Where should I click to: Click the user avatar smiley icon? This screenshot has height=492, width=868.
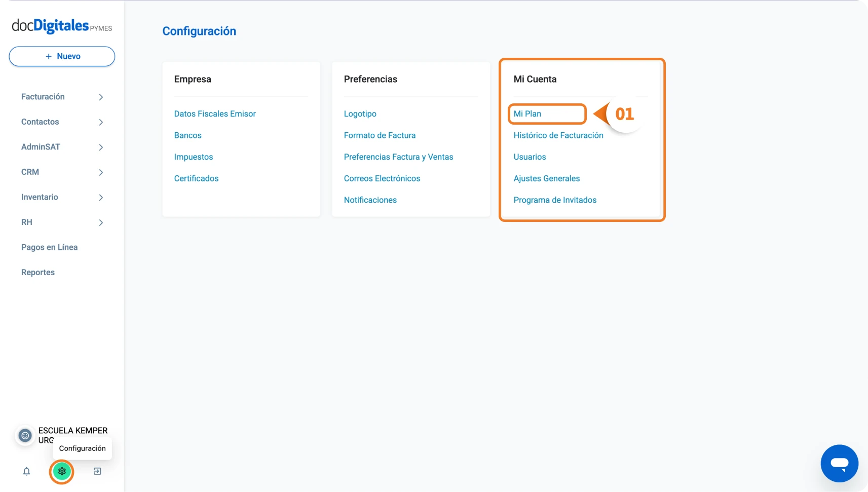pyautogui.click(x=25, y=435)
